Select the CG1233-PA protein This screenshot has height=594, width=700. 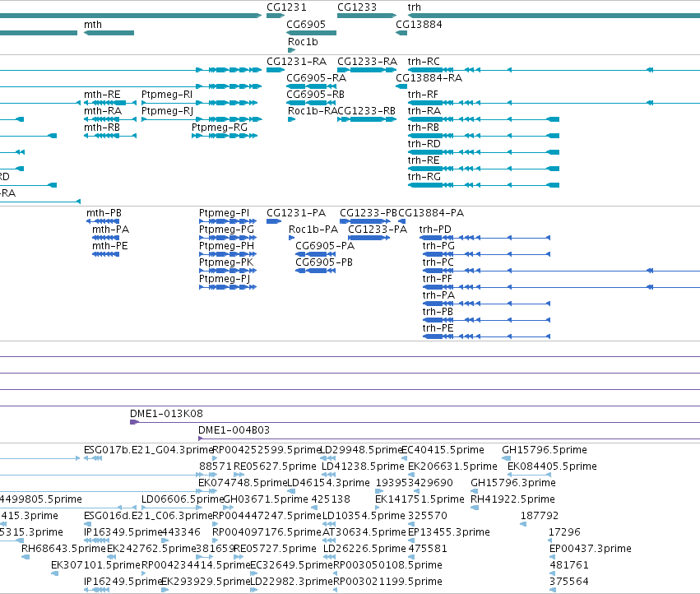pos(378,230)
